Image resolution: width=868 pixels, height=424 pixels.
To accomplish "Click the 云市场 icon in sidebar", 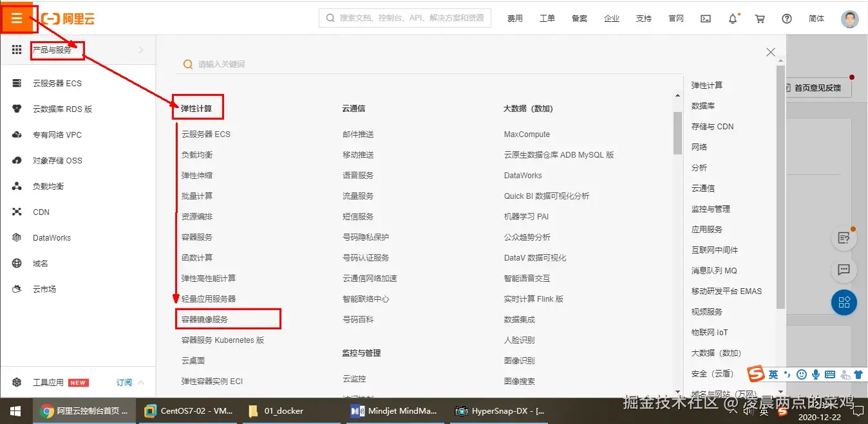I will click(x=17, y=289).
